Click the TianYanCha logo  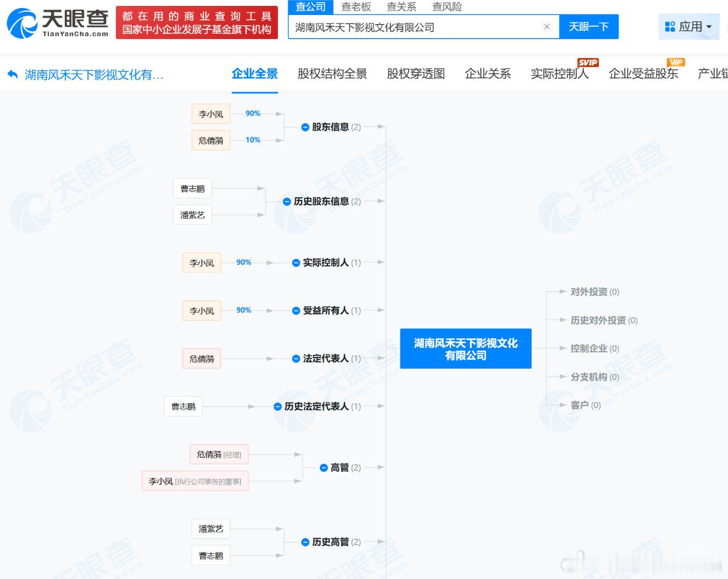(x=57, y=23)
